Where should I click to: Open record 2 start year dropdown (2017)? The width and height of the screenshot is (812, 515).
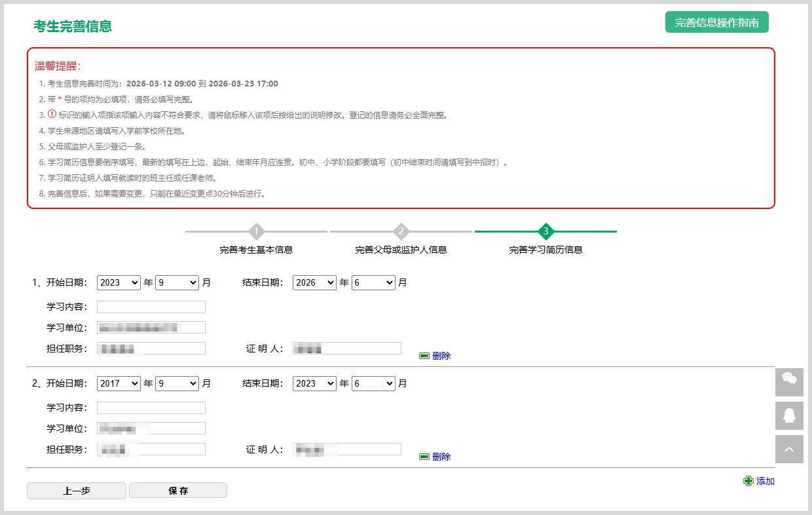click(119, 383)
